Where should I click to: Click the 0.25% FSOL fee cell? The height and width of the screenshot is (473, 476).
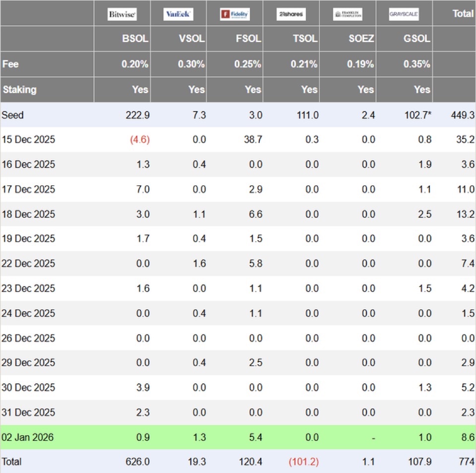click(x=247, y=64)
